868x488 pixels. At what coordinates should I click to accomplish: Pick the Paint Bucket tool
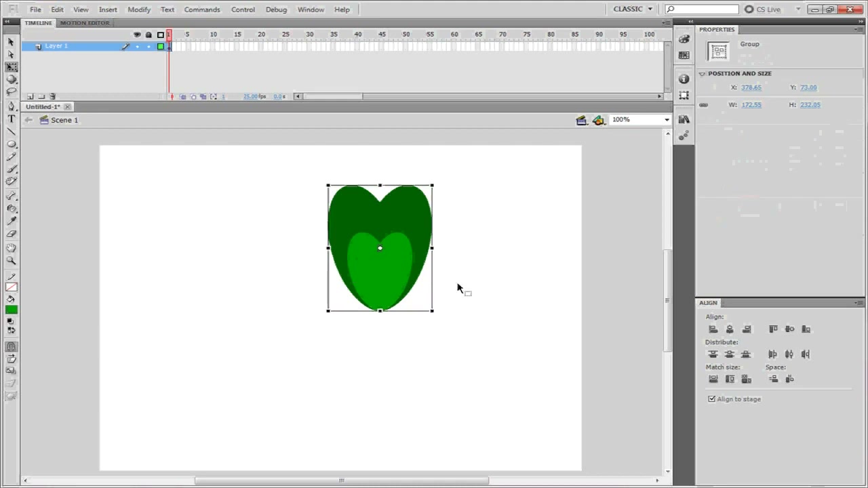11,209
